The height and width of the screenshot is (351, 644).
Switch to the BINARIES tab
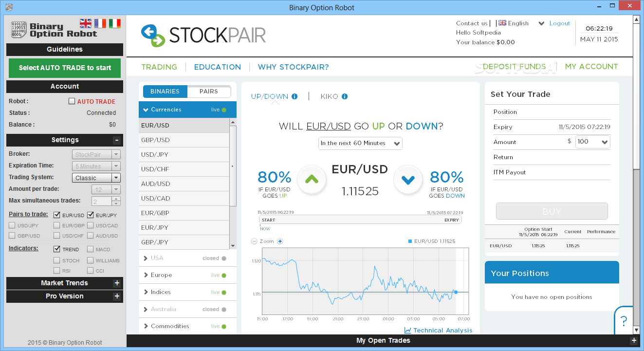pos(165,91)
